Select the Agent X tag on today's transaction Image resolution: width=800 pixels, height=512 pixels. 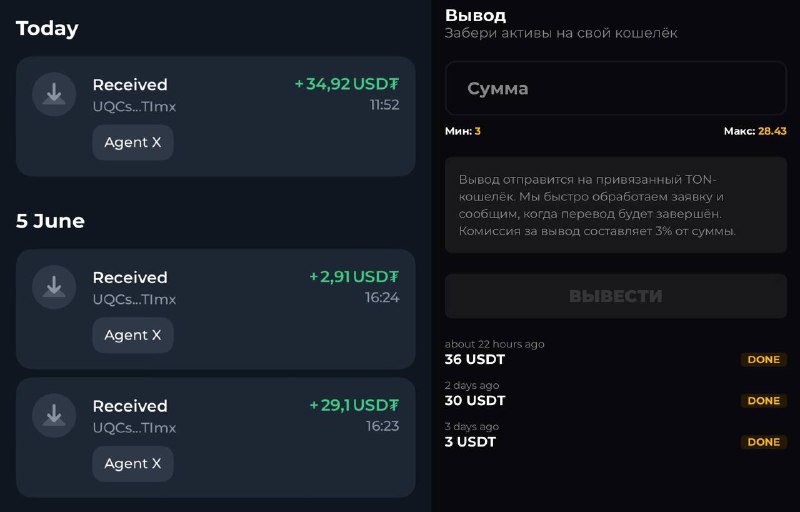click(133, 142)
